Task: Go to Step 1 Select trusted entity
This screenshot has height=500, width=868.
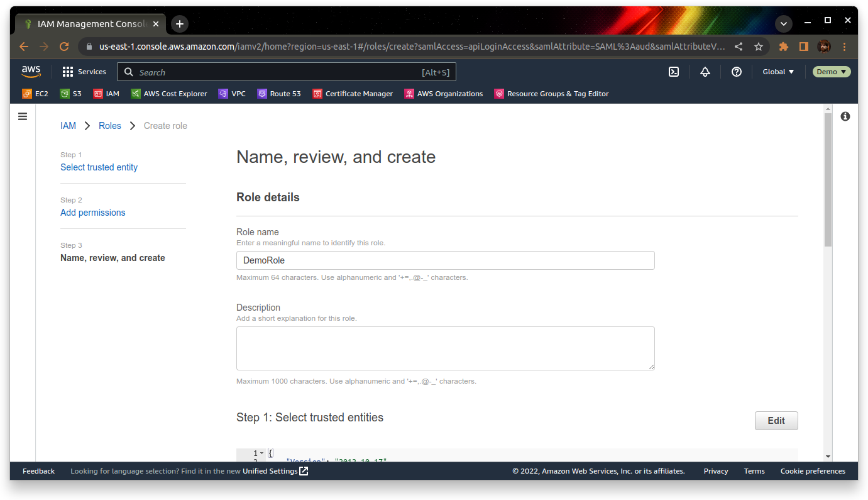Action: coord(99,167)
